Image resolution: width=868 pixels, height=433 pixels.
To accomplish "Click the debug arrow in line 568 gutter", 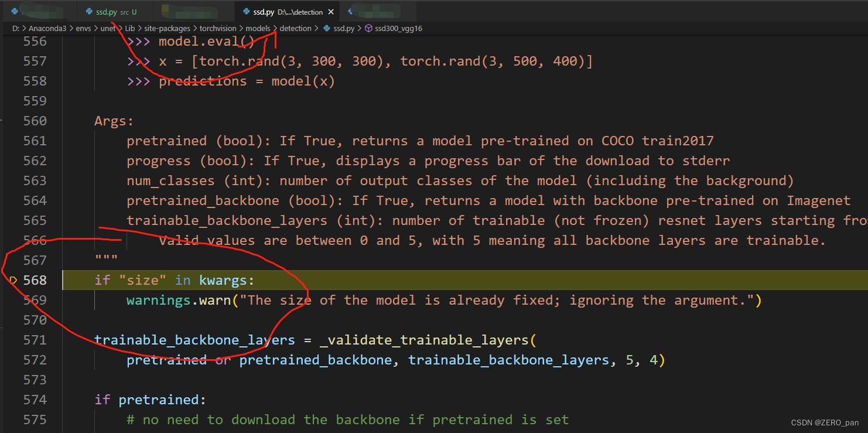I will 13,280.
